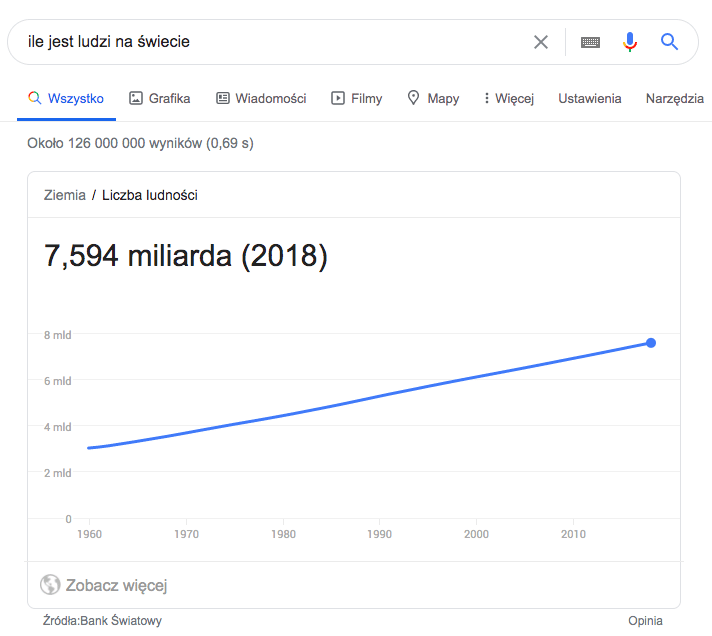
Task: Click the Filmy play icon
Action: point(338,98)
